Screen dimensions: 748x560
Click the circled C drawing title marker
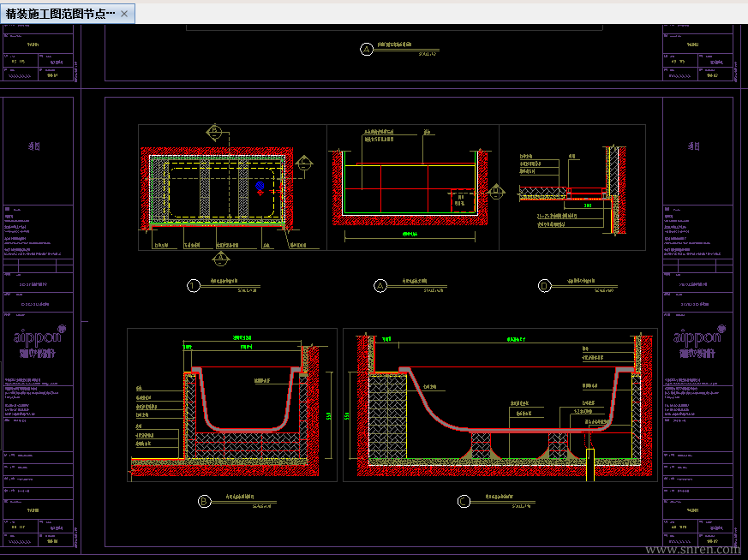coord(464,502)
